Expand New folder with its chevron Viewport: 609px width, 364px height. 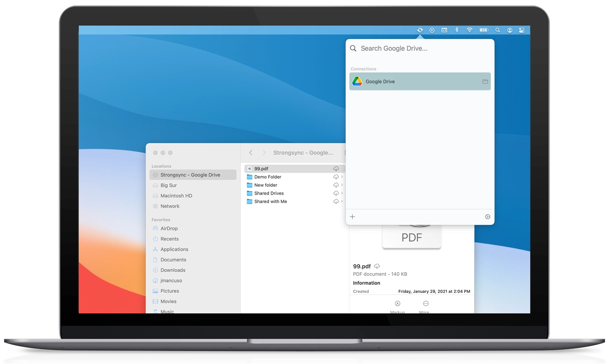[342, 185]
